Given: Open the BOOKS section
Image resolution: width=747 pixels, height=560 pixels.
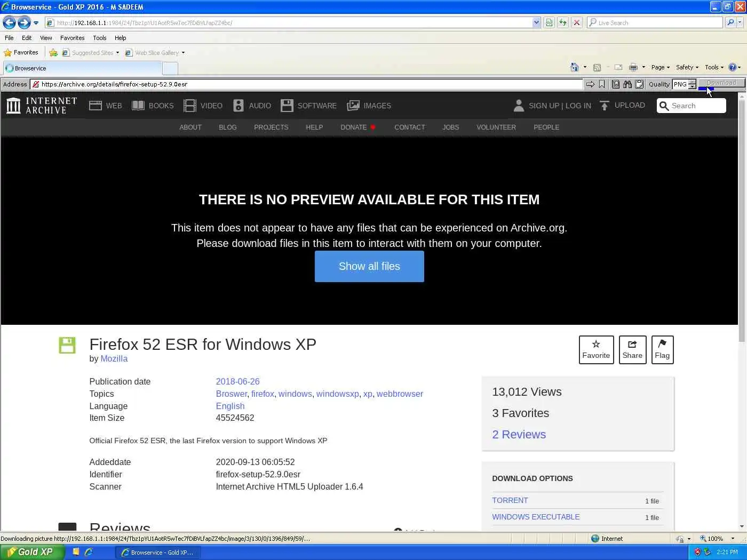Looking at the screenshot, I should click(153, 106).
